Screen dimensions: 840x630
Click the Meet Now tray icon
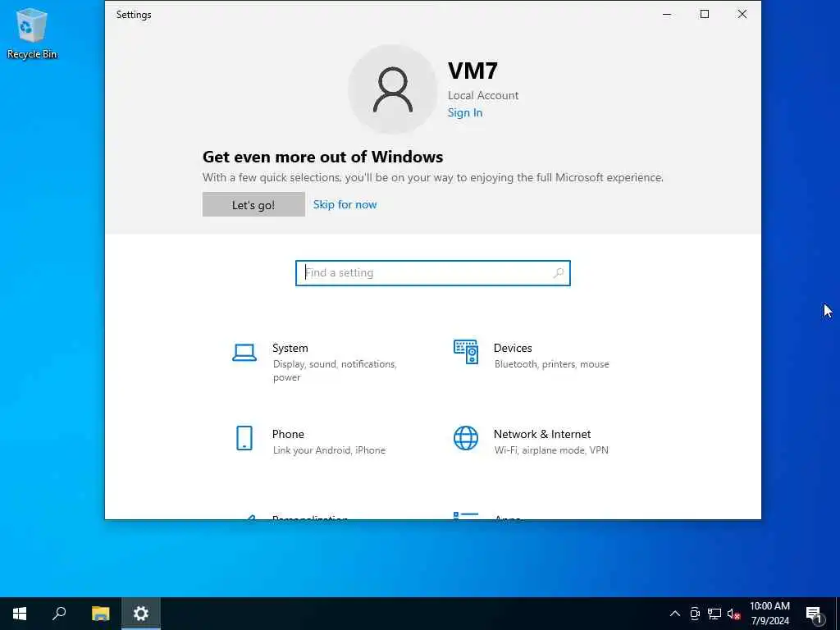[x=695, y=614]
